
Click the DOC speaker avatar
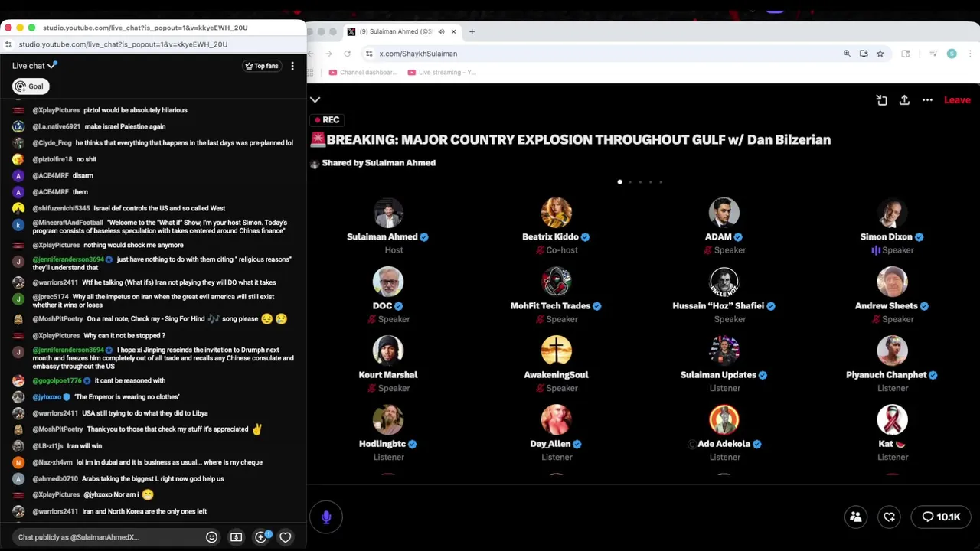[x=388, y=282]
